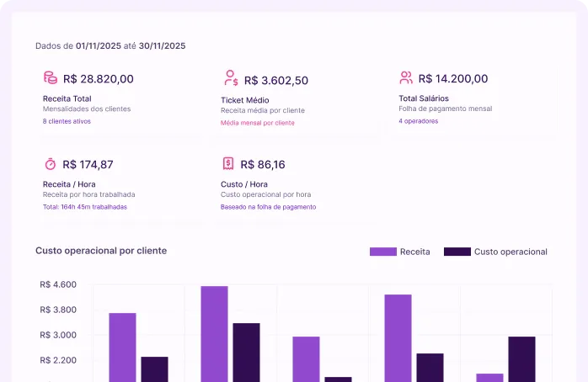Click the date range 01/11/2025 até 30/11/2025
588x382 pixels.
click(131, 45)
